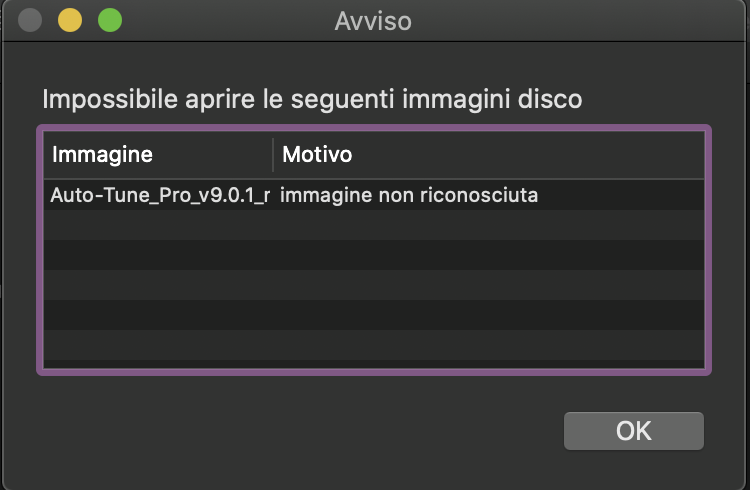The width and height of the screenshot is (750, 490).
Task: Click the word 'Impossibile' in the heading
Action: pos(94,100)
